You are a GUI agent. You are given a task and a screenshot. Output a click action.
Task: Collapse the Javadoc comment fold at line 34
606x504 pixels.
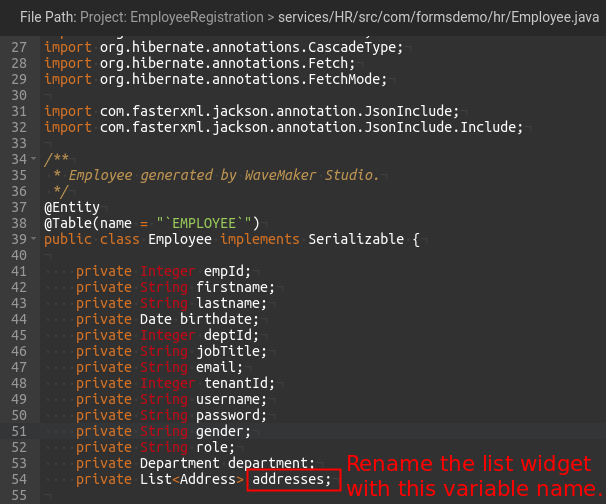[x=36, y=159]
